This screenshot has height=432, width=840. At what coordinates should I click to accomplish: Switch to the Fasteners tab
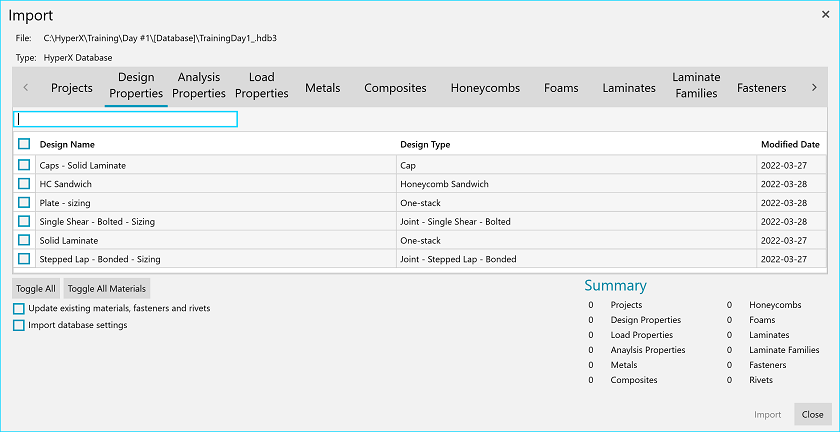pos(761,88)
